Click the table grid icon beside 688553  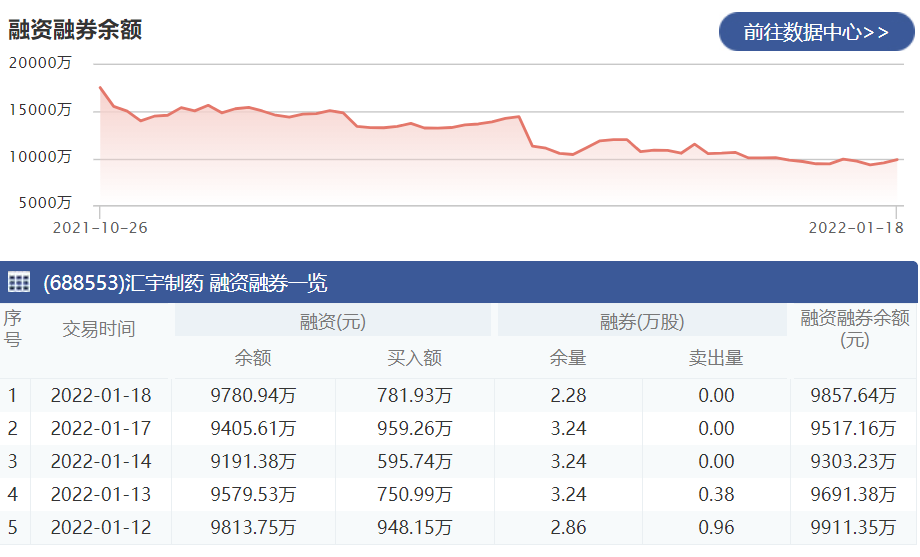[19, 282]
